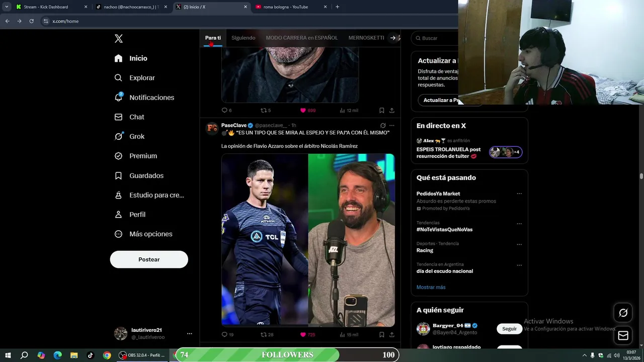This screenshot has width=644, height=362.
Task: Open día del escudo nacional trend
Action: click(x=445, y=271)
